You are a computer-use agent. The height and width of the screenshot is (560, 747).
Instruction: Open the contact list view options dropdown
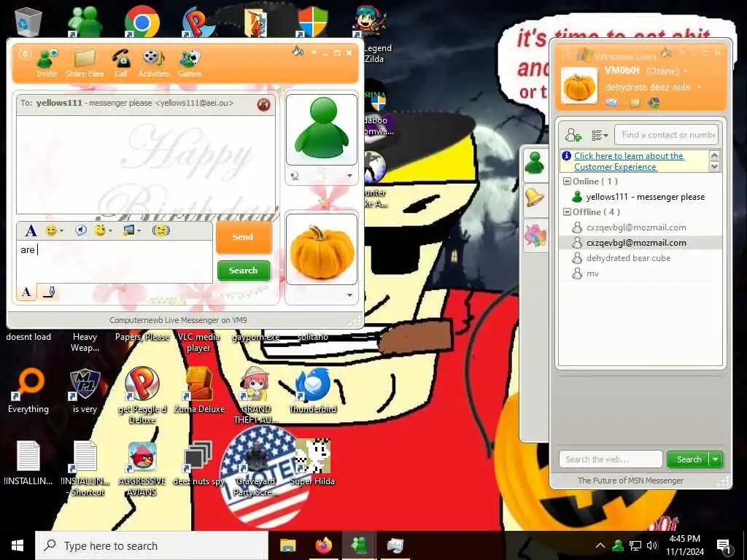600,136
